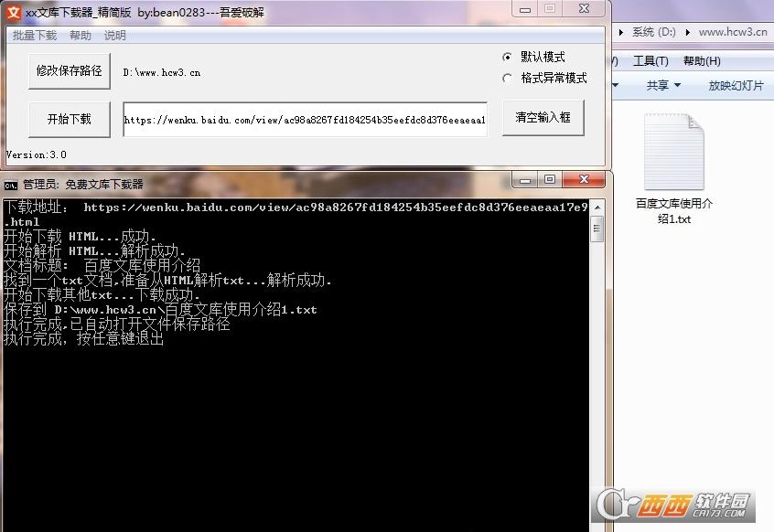This screenshot has height=532, width=774.
Task: Click the 保存到 D:\www.hcw3.cn console line
Action: pyautogui.click(x=160, y=310)
